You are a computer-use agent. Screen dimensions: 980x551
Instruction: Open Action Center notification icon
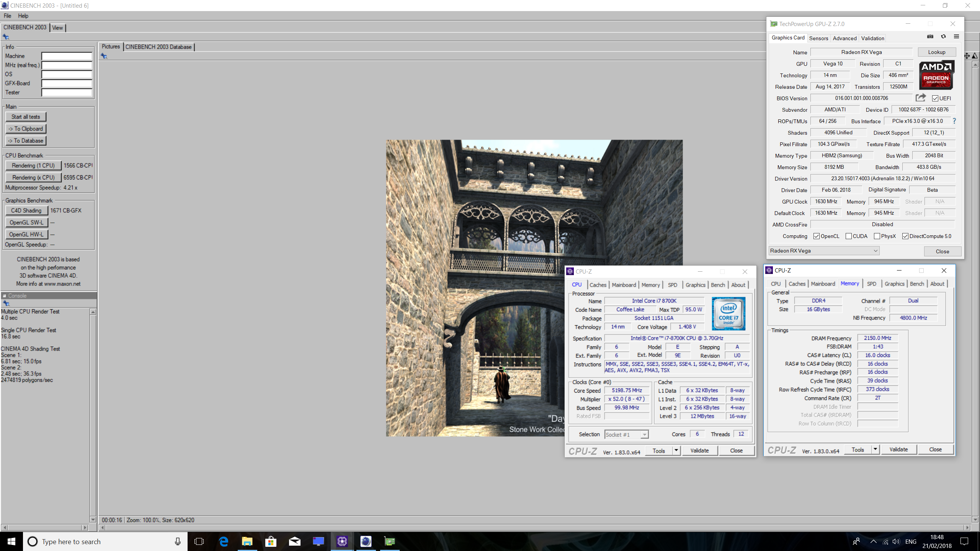point(964,541)
